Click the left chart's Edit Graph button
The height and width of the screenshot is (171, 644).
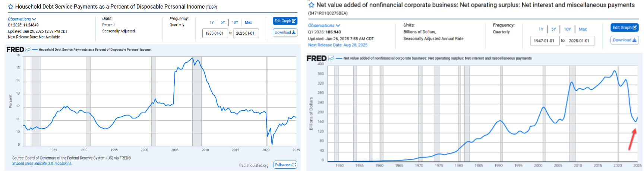coord(285,21)
